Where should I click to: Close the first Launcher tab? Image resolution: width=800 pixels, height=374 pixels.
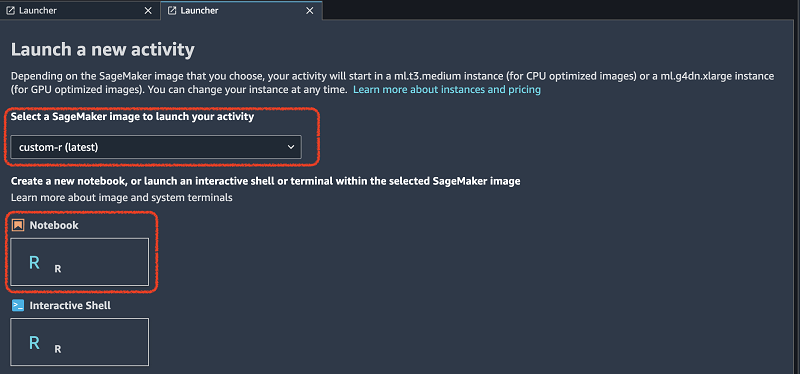[148, 10]
